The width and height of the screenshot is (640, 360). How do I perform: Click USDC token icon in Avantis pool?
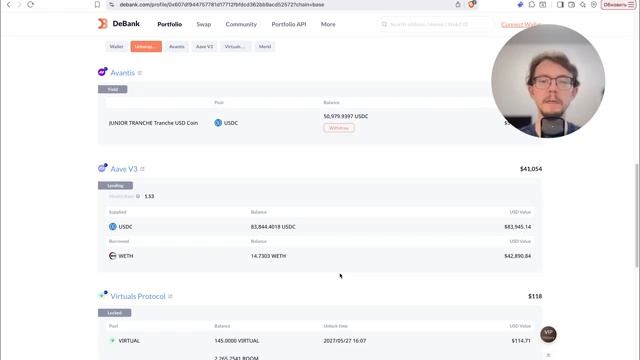click(x=218, y=123)
